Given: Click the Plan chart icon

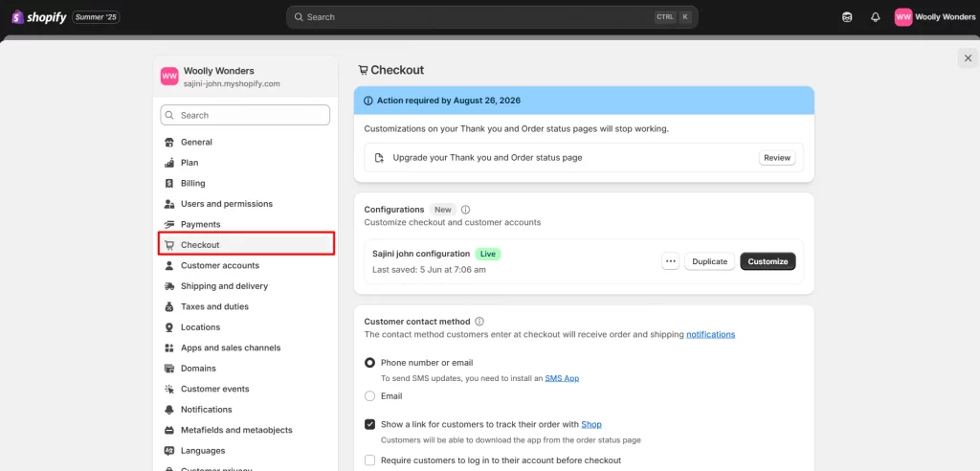Looking at the screenshot, I should [x=168, y=163].
